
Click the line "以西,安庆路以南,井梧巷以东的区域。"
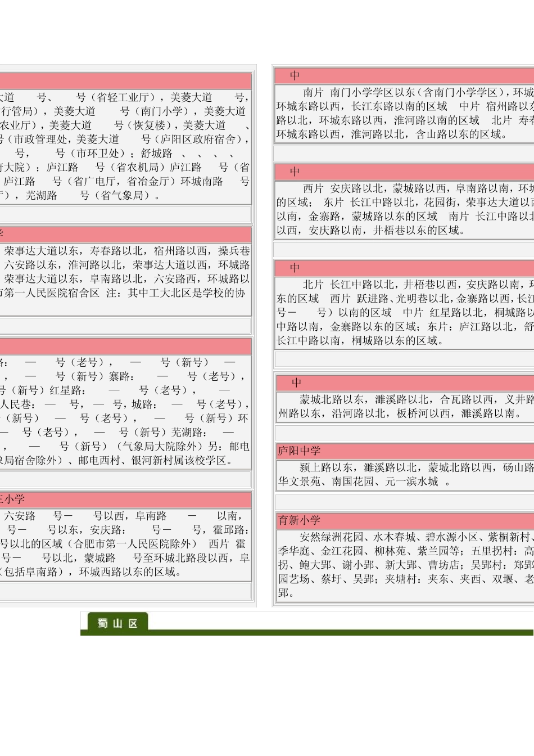click(x=372, y=231)
